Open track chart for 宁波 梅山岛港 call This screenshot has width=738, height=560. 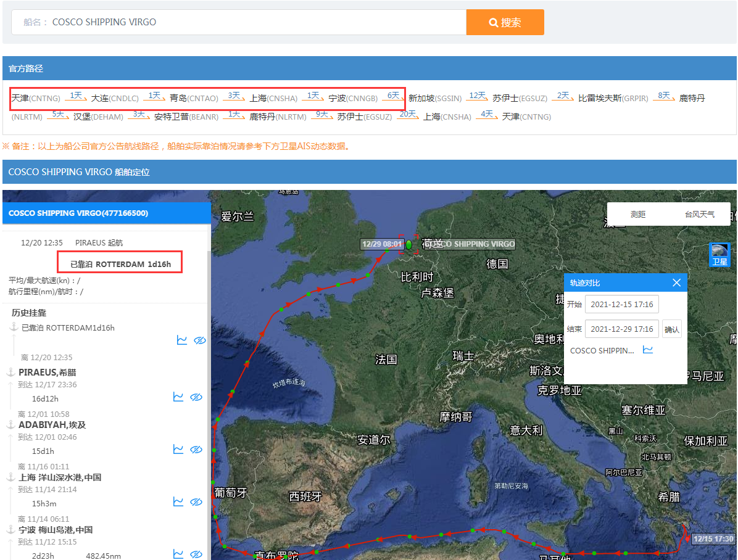click(x=178, y=554)
